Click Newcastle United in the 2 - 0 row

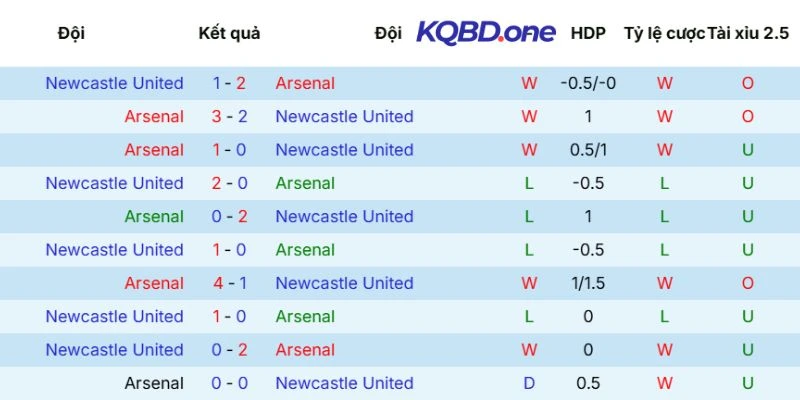(x=114, y=183)
